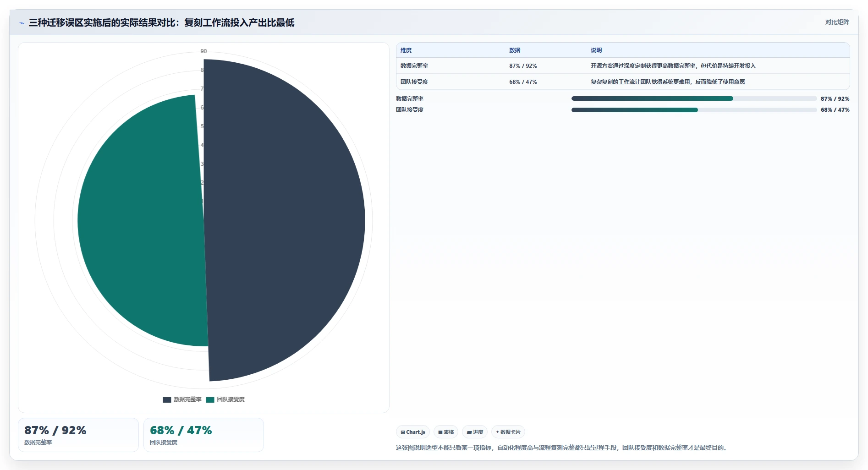Click the description starting with 开源方案通过深度定制

tap(673, 66)
